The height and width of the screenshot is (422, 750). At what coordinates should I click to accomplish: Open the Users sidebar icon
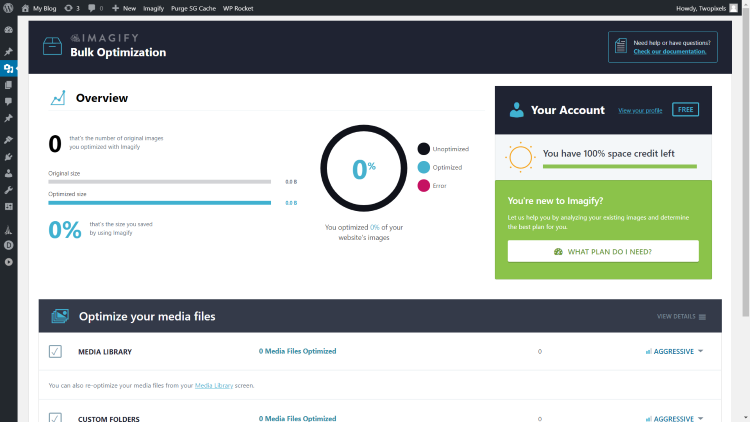(9, 173)
